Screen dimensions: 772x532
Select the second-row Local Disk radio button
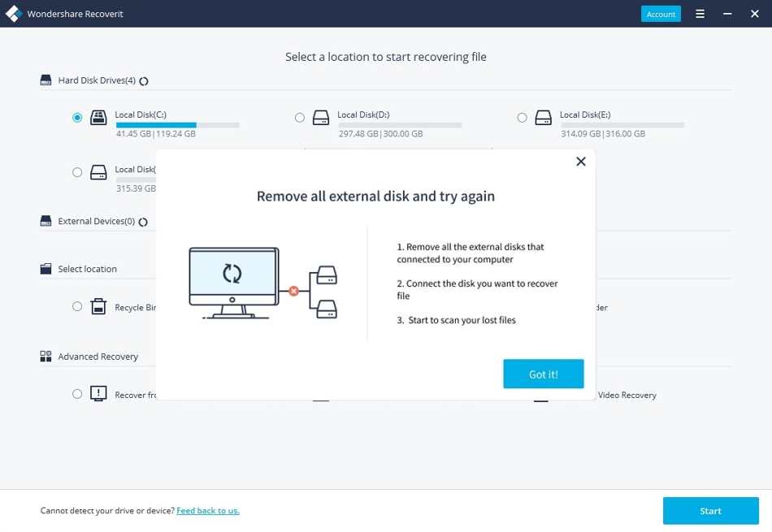77,172
